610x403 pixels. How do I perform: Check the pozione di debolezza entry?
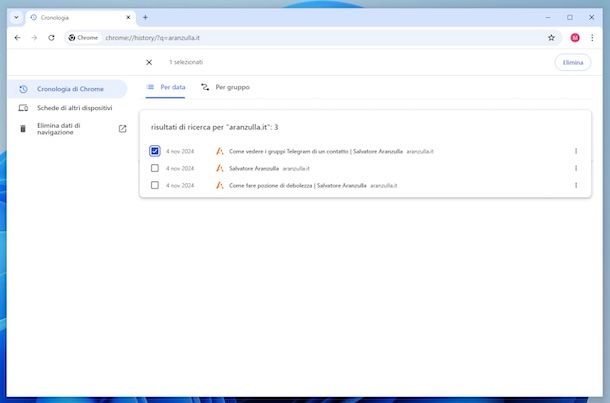[x=155, y=185]
